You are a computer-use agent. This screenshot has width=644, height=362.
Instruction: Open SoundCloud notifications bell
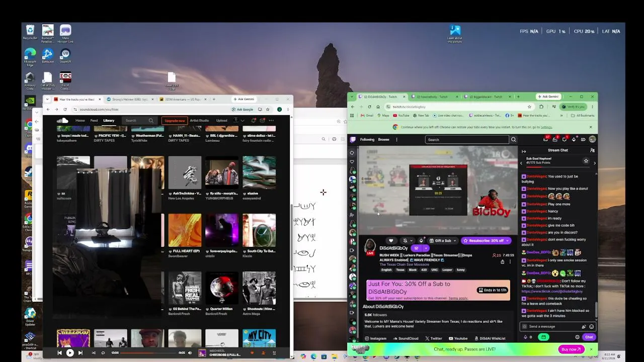click(x=254, y=121)
